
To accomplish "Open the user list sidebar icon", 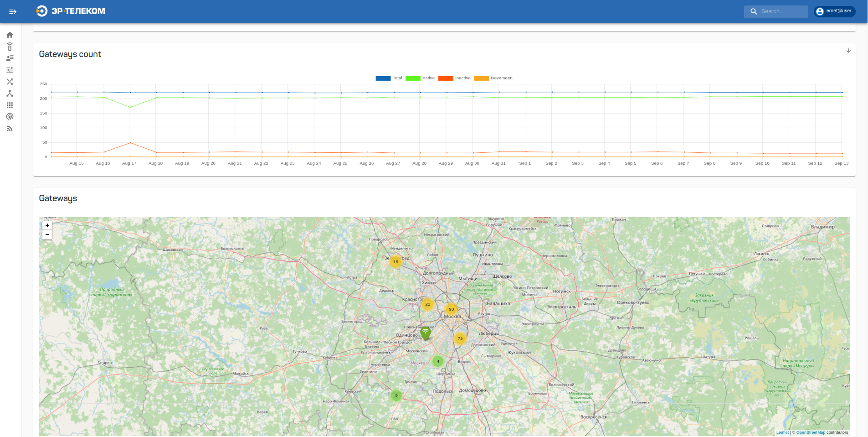I will [10, 58].
